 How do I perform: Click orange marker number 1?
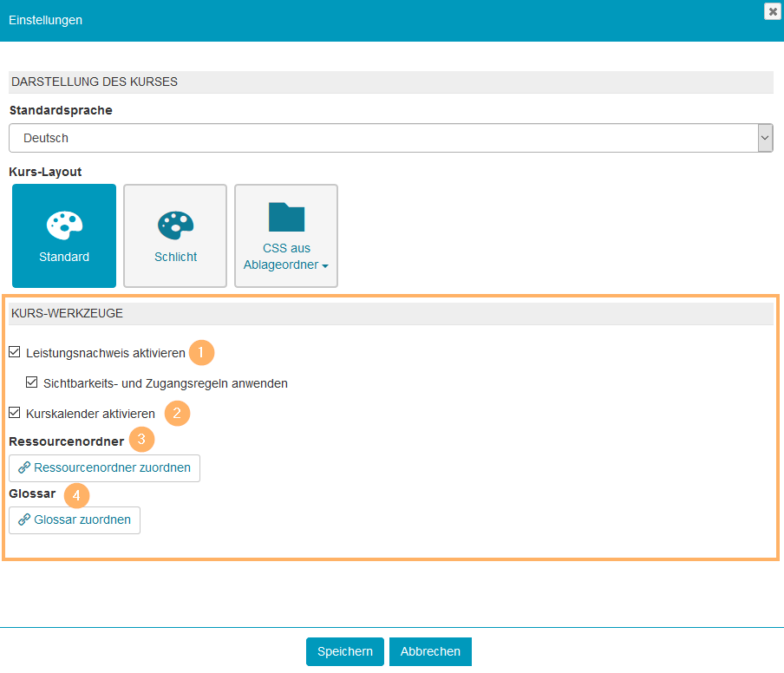tap(201, 353)
